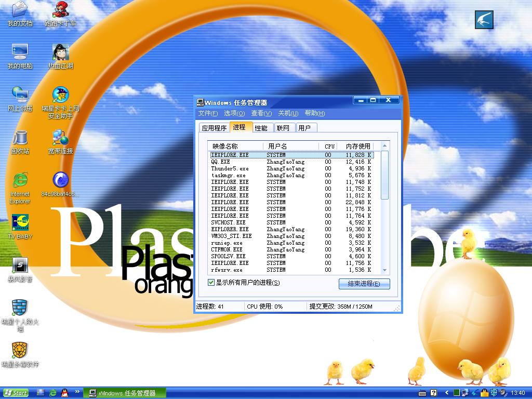Click process list scrollbar down arrow

tap(385, 270)
